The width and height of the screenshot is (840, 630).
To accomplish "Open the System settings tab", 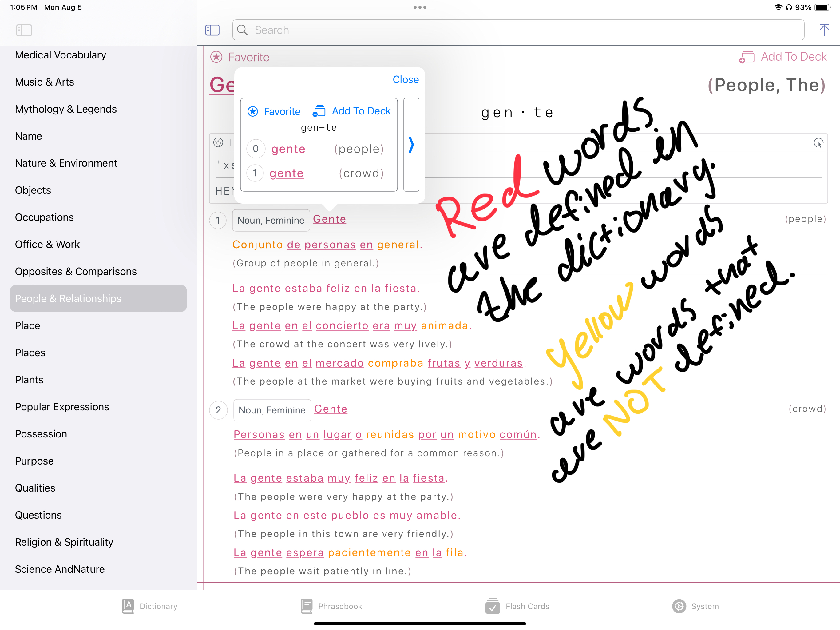I will [695, 606].
